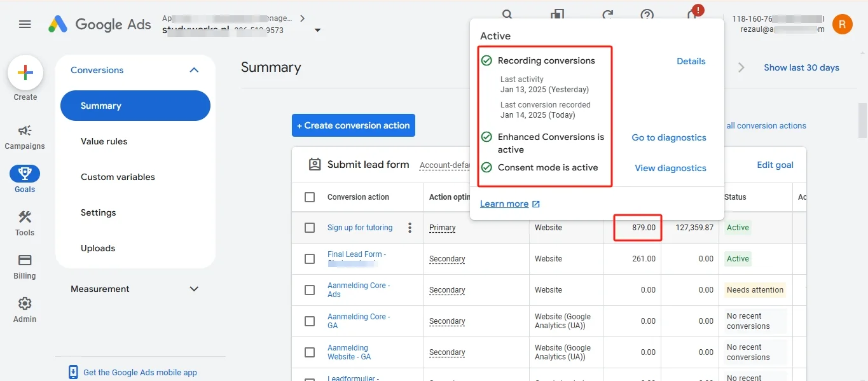Image resolution: width=868 pixels, height=381 pixels.
Task: Check the Aanmelding Website - GA row
Action: (310, 352)
